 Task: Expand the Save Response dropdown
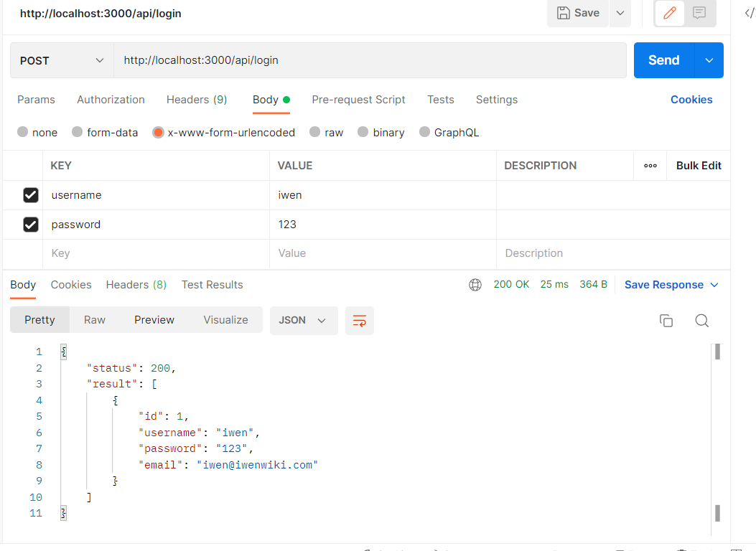click(x=671, y=285)
